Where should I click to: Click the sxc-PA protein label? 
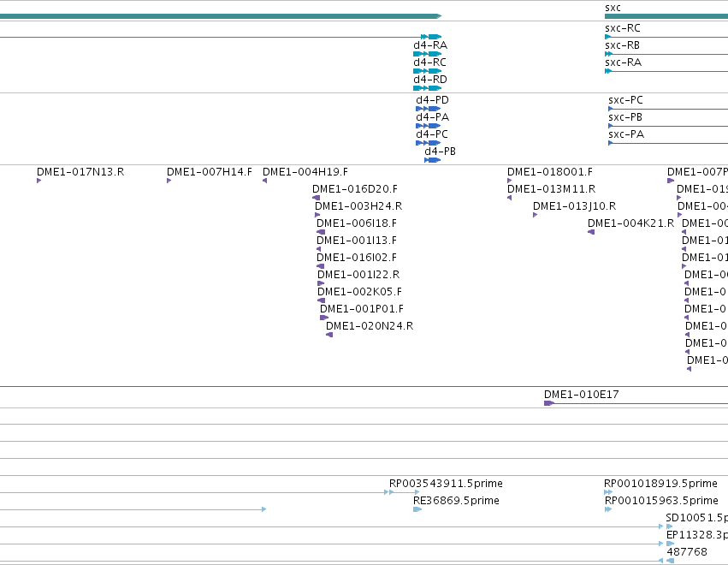coord(626,134)
